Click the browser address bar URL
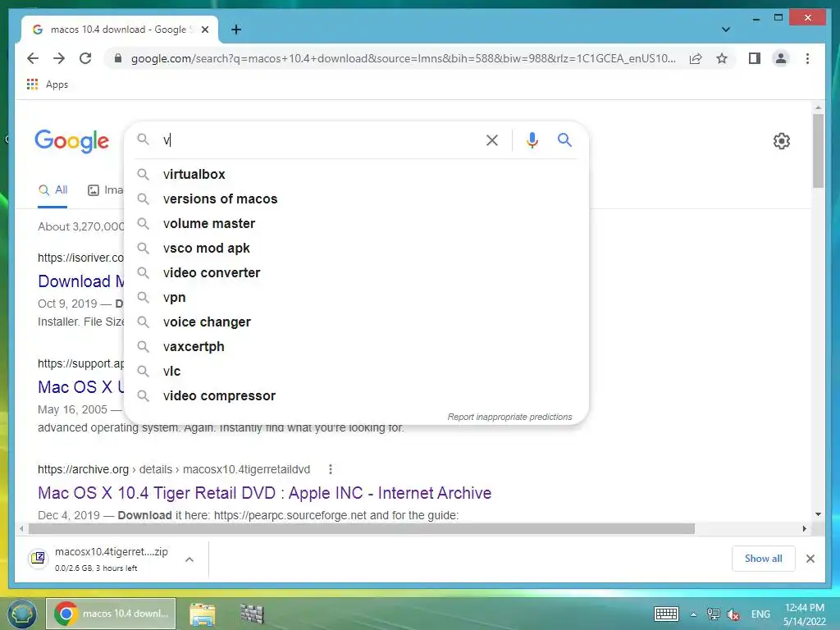 (x=404, y=58)
